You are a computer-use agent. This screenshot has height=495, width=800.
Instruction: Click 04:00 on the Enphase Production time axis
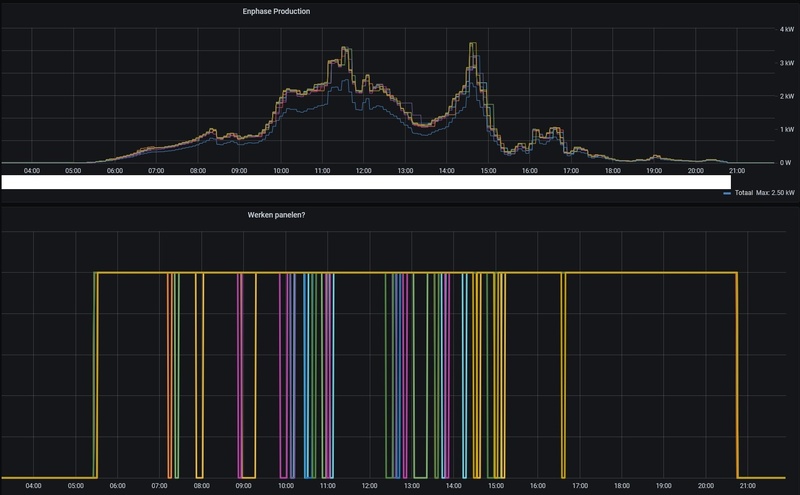32,171
